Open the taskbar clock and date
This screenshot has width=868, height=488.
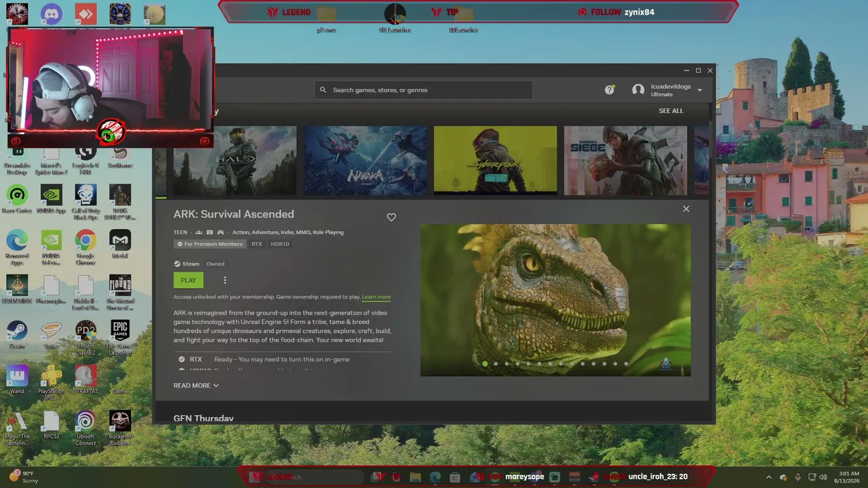click(848, 477)
